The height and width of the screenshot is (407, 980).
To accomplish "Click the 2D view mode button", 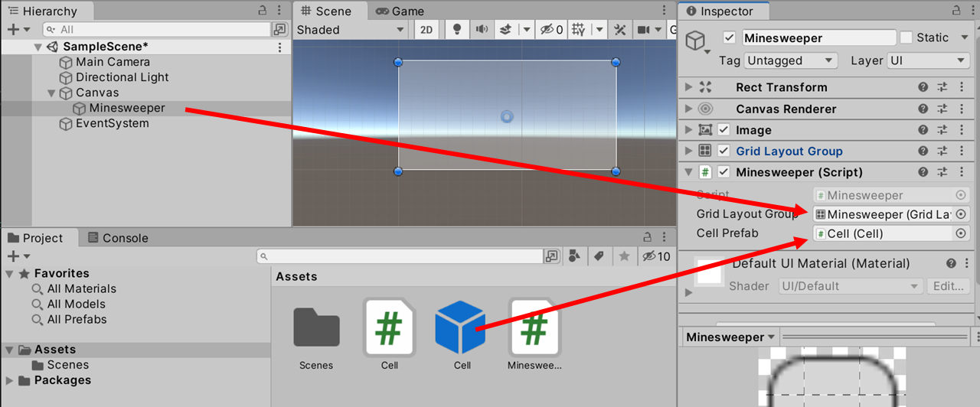I will coord(427,30).
